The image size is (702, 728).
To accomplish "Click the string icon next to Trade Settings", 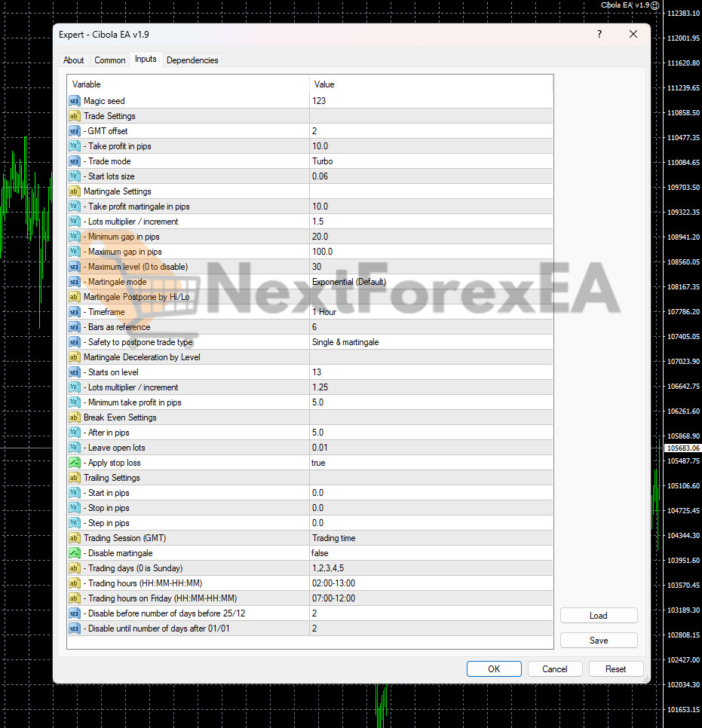I will pyautogui.click(x=75, y=116).
